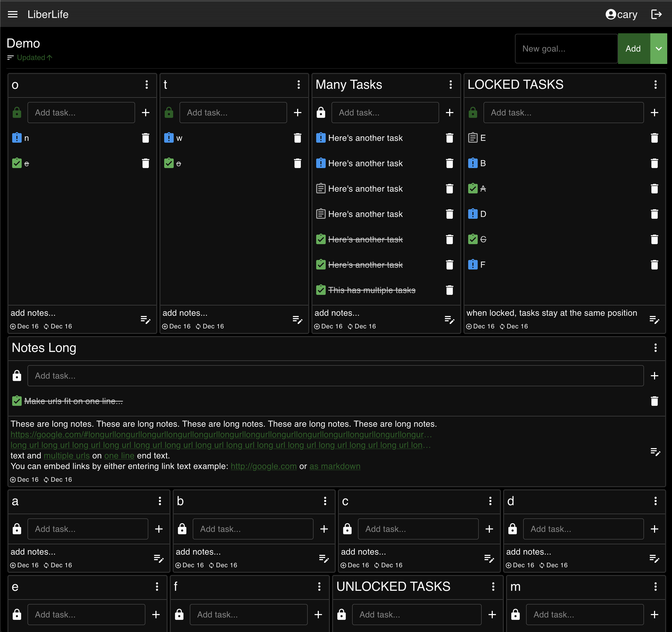Screen dimensions: 672x632
Task: Click the logout icon next to cary
Action: (656, 14)
